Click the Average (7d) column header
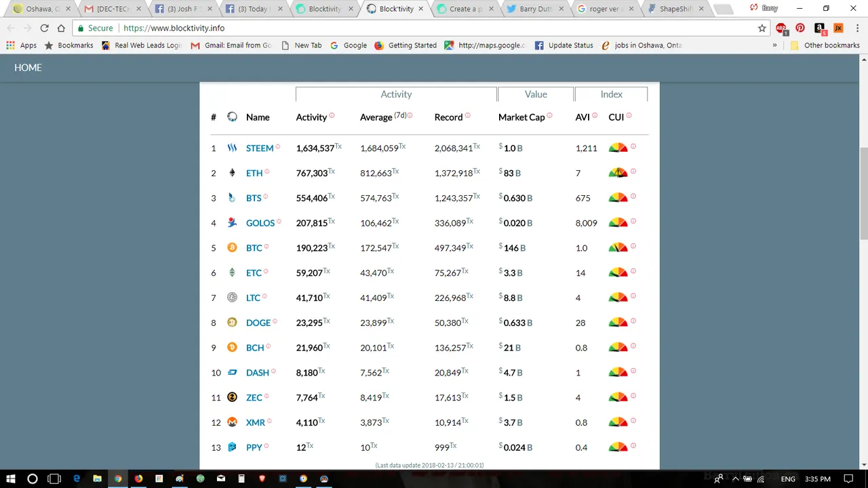Image resolution: width=868 pixels, height=488 pixels. 383,117
